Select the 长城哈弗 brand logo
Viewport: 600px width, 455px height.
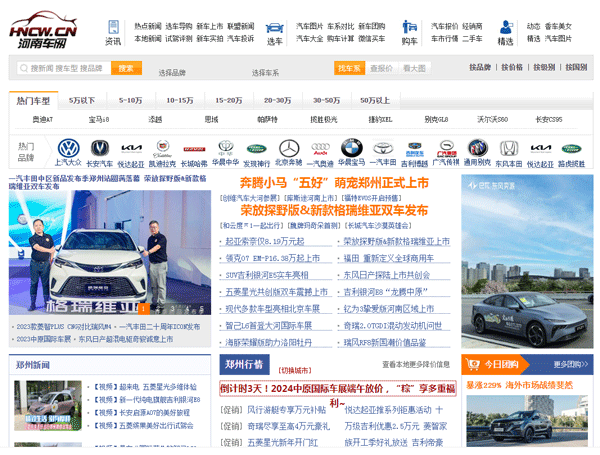(194, 149)
